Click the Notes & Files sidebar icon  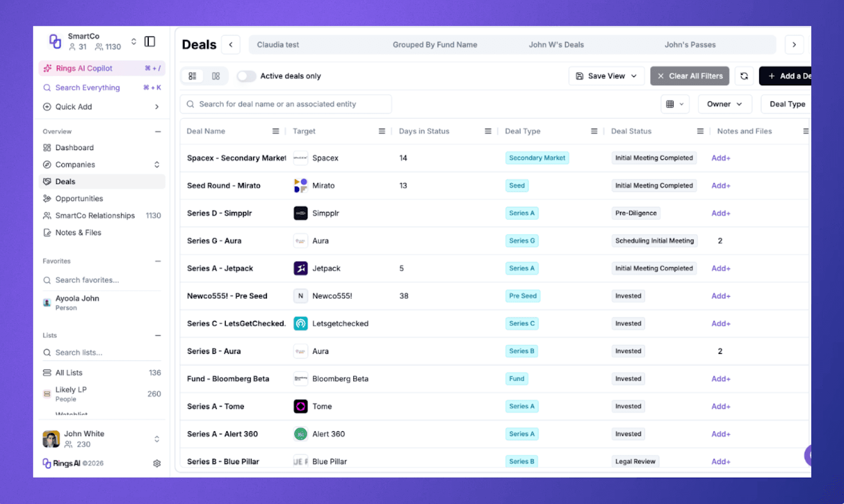(46, 232)
